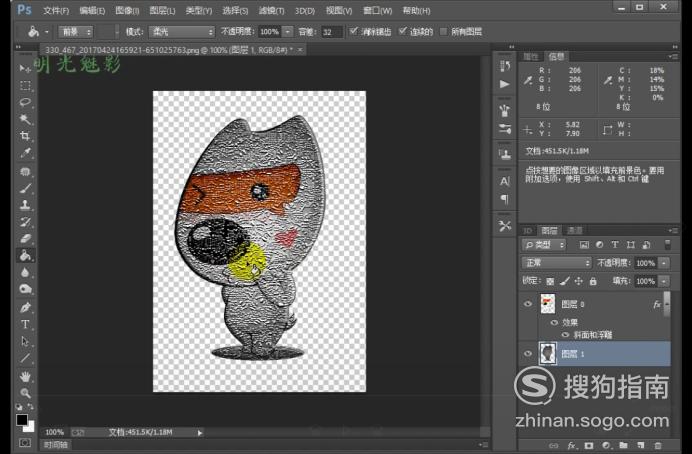Select the Magic Wand tool
Image resolution: width=692 pixels, height=454 pixels.
(25, 119)
